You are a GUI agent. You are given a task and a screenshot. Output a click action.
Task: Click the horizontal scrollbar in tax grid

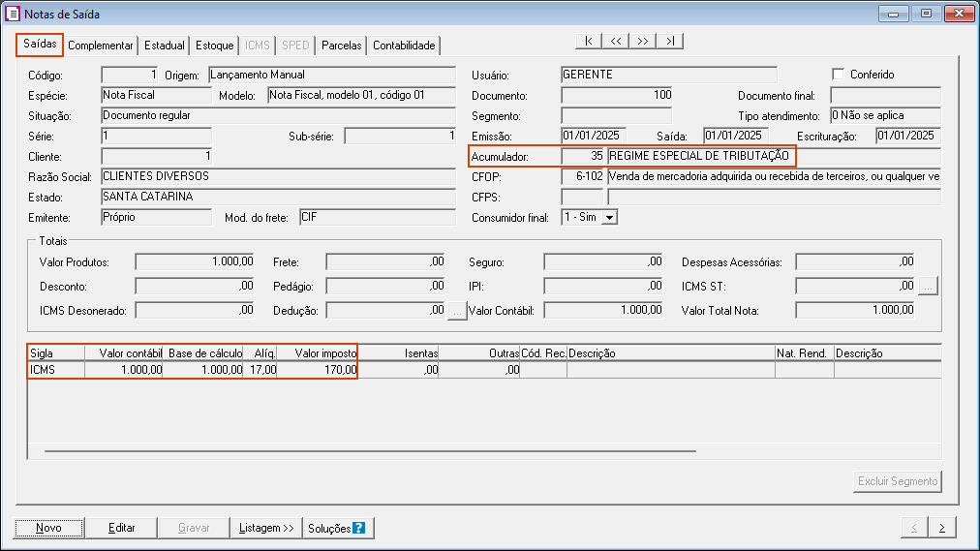370,451
